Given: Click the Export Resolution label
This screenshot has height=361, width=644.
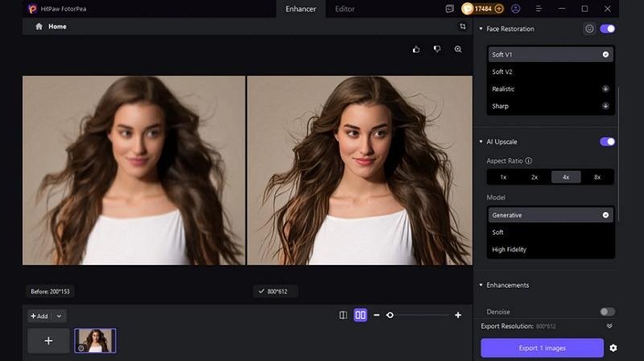Looking at the screenshot, I should pyautogui.click(x=507, y=326).
